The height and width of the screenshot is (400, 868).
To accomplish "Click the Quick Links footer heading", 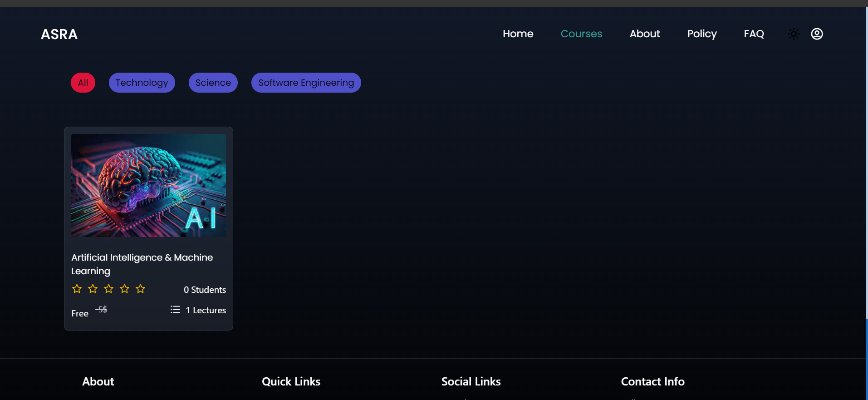I will click(x=291, y=381).
